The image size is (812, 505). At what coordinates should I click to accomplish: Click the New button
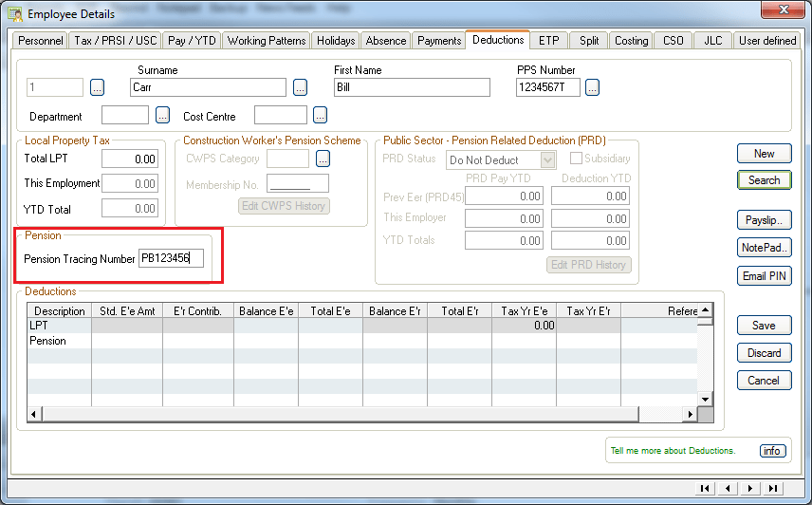pos(765,154)
